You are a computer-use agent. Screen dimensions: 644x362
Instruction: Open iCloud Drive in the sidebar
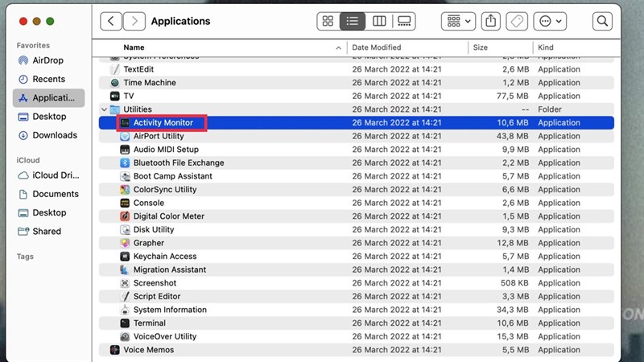click(48, 175)
